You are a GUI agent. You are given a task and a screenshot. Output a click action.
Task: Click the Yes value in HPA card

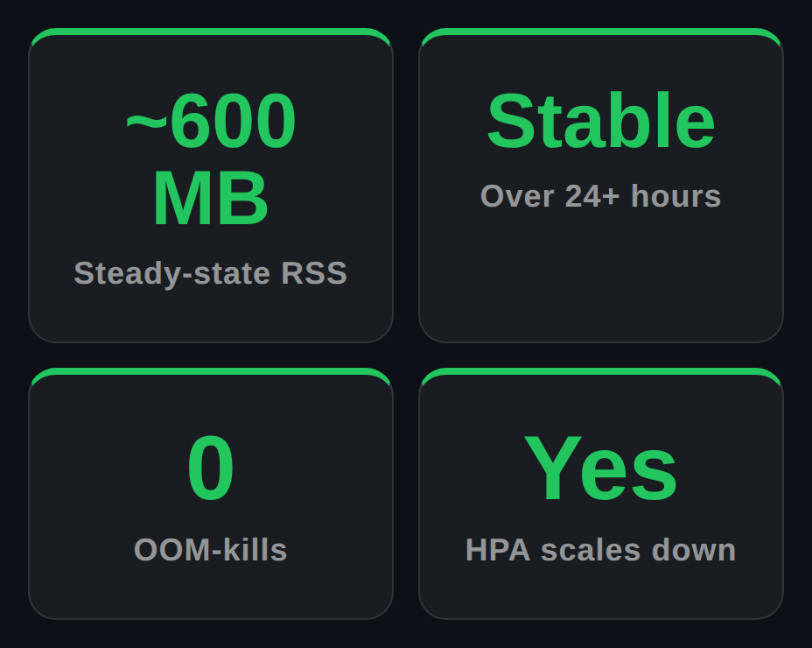tap(601, 468)
